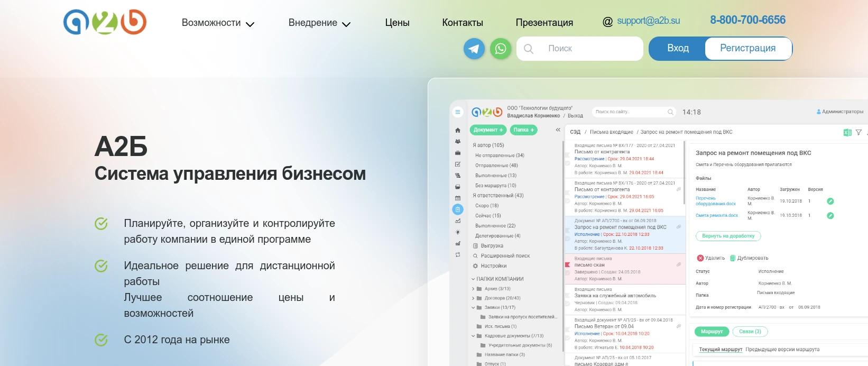
Task: Select Не отправленные (34) filter
Action: click(500, 155)
